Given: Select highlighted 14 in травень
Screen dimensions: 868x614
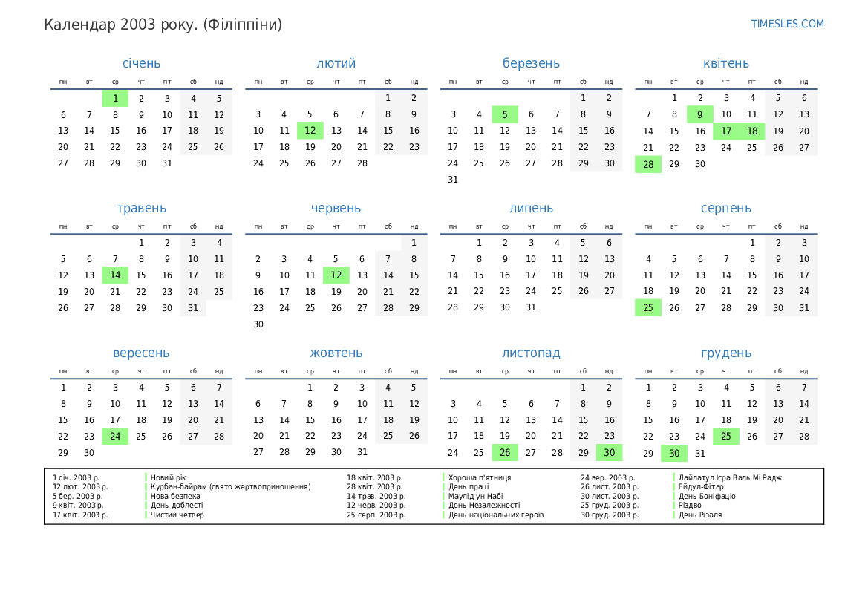Looking at the screenshot, I should click(115, 275).
